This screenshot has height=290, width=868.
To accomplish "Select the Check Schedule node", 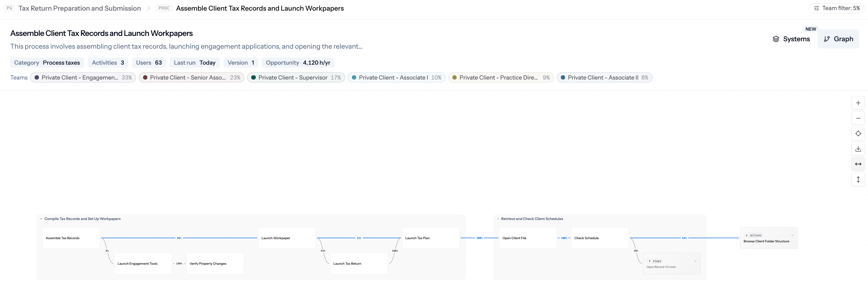I will [x=600, y=238].
